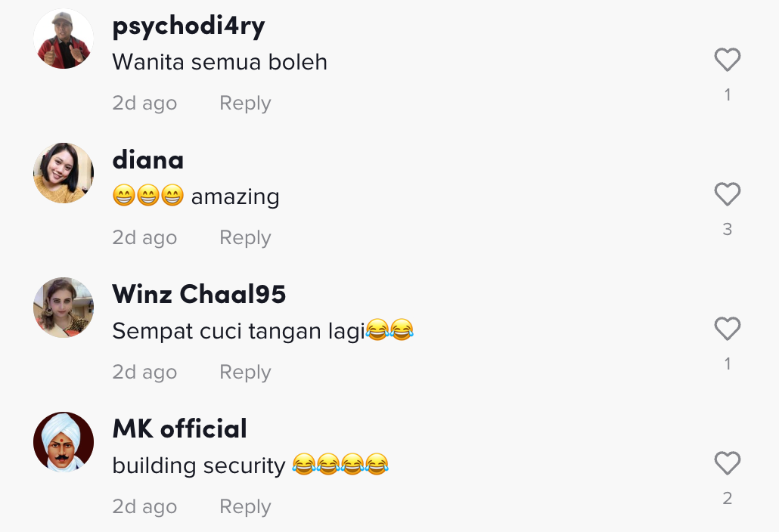The height and width of the screenshot is (532, 779).
Task: Like Winz Chaal95's comment
Action: [728, 329]
